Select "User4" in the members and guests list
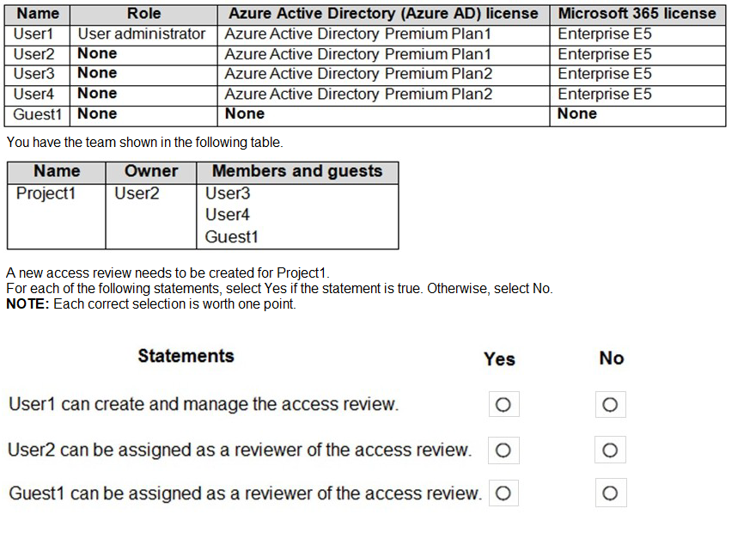This screenshot has width=756, height=533. 228,215
